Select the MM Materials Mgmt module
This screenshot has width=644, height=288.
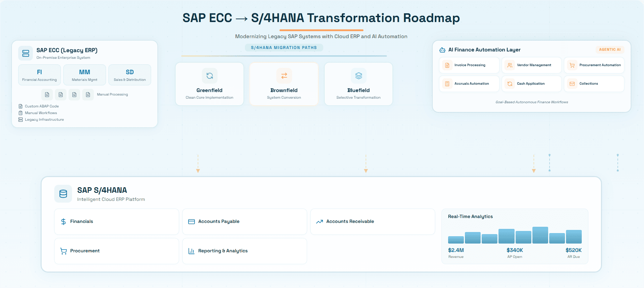click(85, 75)
